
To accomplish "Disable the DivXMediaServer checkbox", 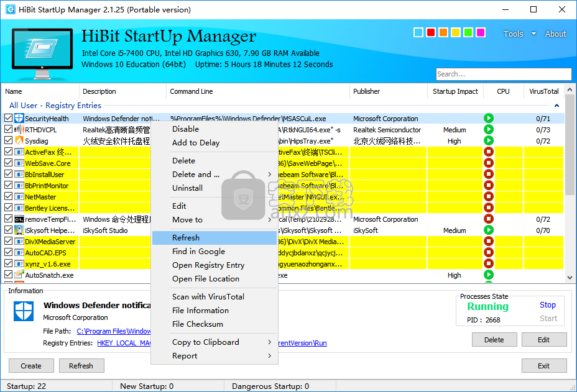I will (8, 242).
